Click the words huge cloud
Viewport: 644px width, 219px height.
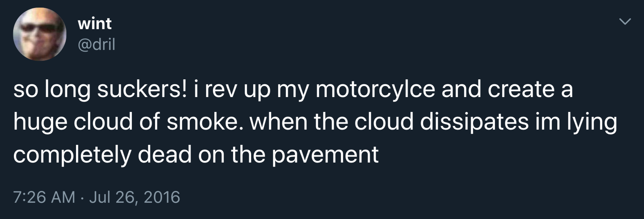tap(73, 122)
